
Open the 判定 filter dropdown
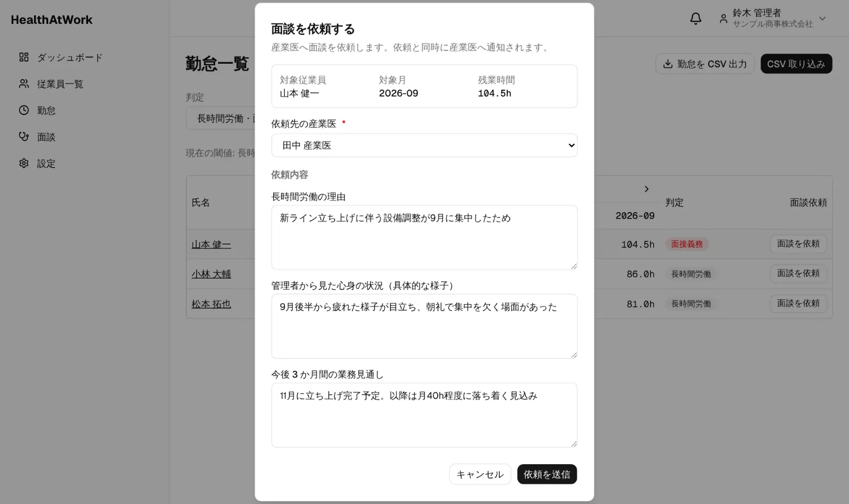[x=220, y=118]
